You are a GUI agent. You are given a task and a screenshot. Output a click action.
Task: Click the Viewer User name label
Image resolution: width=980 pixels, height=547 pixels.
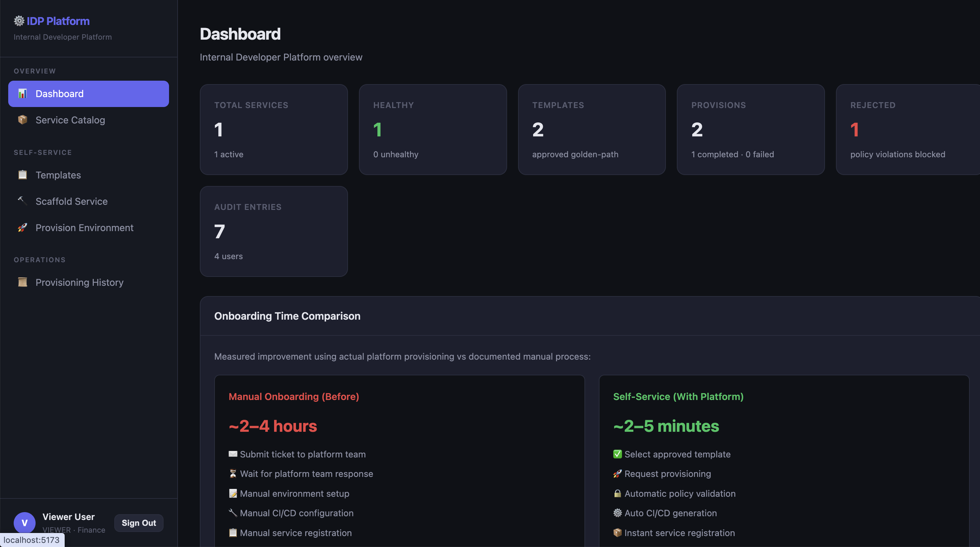point(68,517)
